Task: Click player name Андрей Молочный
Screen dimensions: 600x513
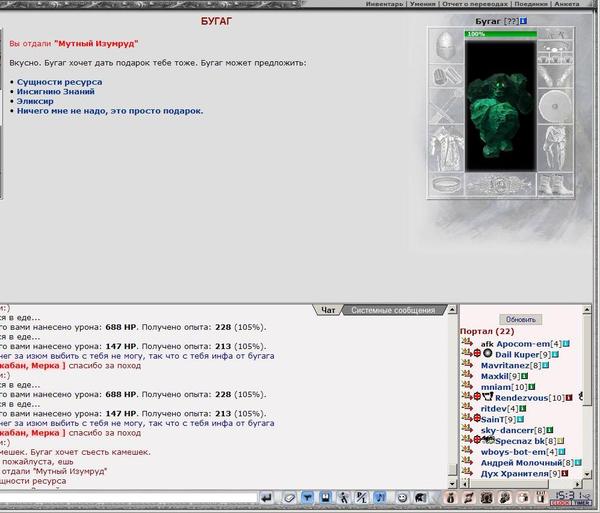Action: (x=522, y=463)
